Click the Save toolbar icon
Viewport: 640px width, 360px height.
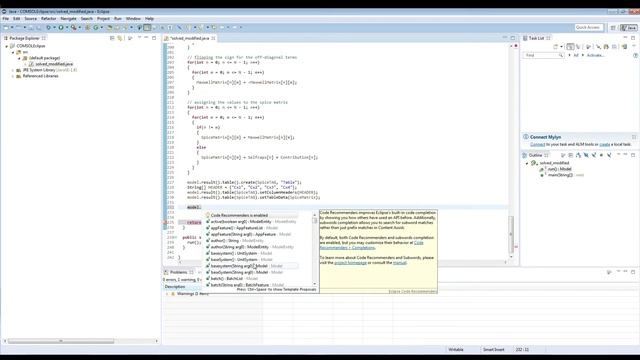(31, 27)
